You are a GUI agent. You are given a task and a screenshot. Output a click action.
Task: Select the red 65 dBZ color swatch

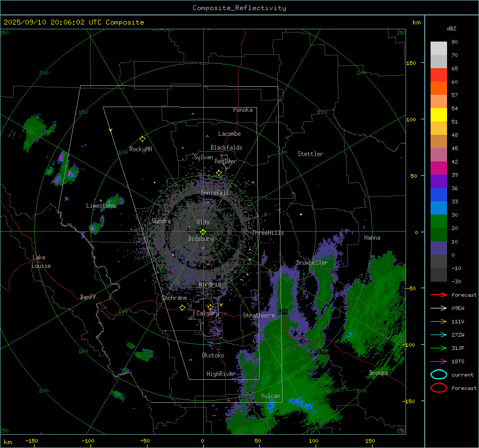click(x=439, y=75)
